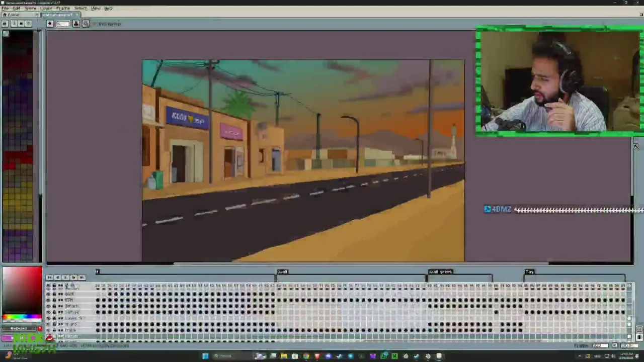
Task: Open the Layer menu
Action: (46, 9)
